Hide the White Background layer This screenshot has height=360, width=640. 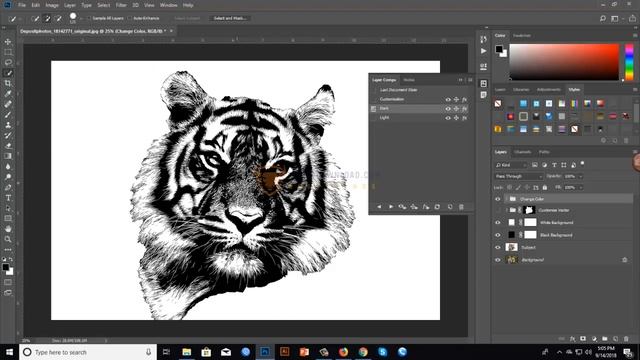coord(498,223)
